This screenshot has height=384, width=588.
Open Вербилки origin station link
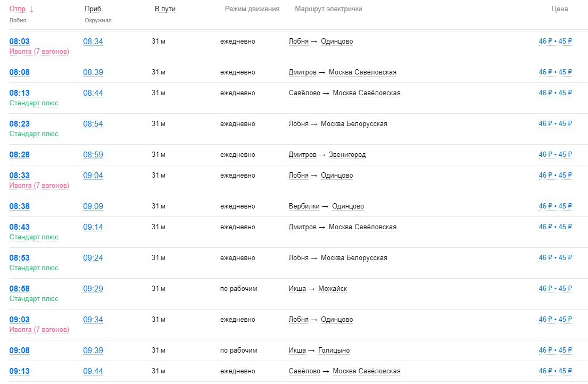pos(304,206)
